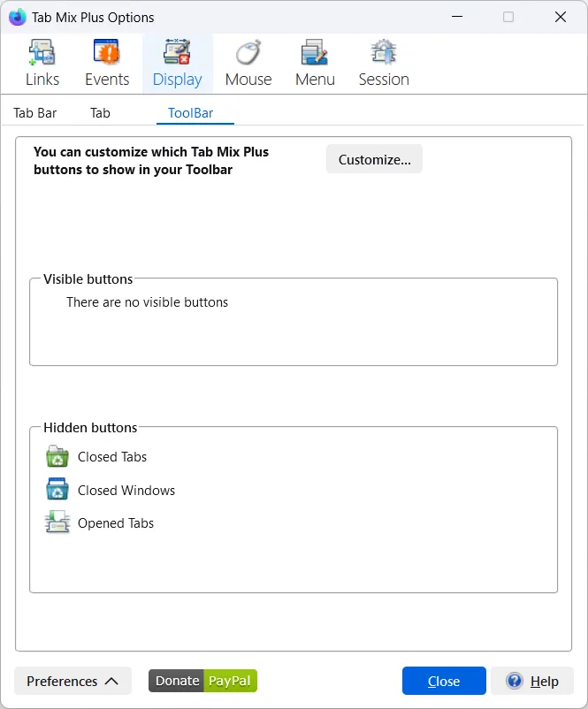Screen dimensions: 588x709
Task: Open the Links settings panel
Action: coord(42,64)
